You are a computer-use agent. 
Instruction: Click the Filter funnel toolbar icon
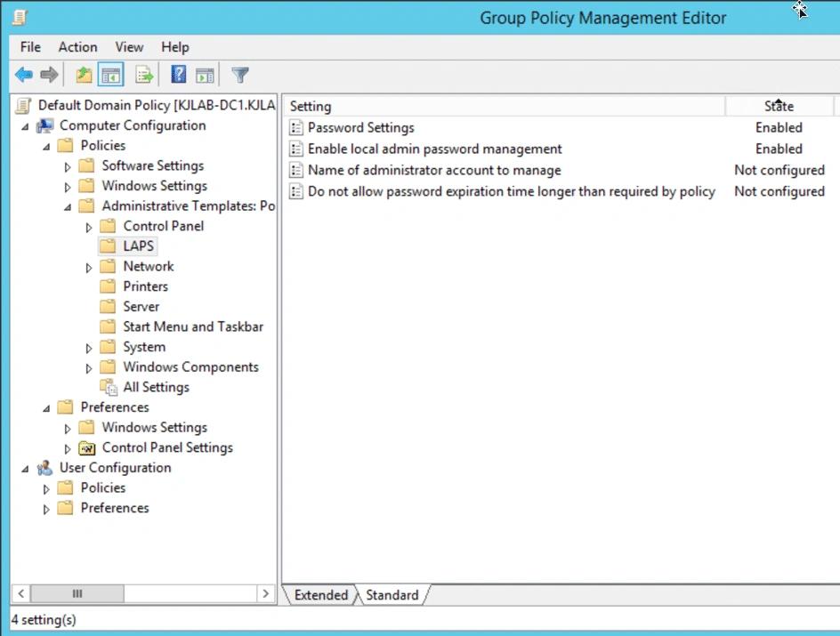click(240, 75)
